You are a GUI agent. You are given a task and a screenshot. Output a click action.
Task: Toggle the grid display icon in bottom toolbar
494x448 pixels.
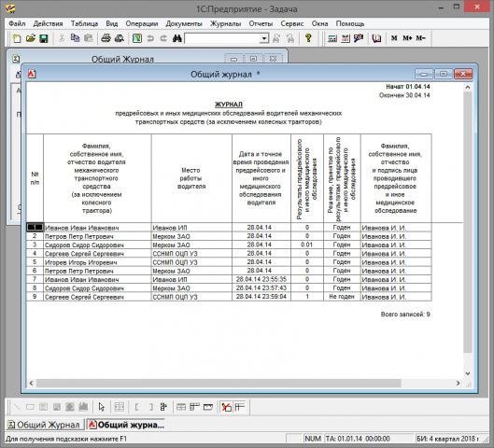point(239,407)
